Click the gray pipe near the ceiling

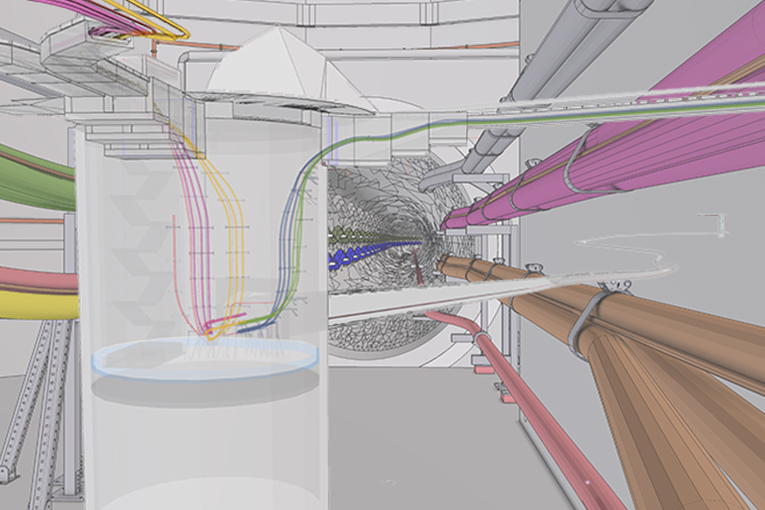[x=560, y=60]
